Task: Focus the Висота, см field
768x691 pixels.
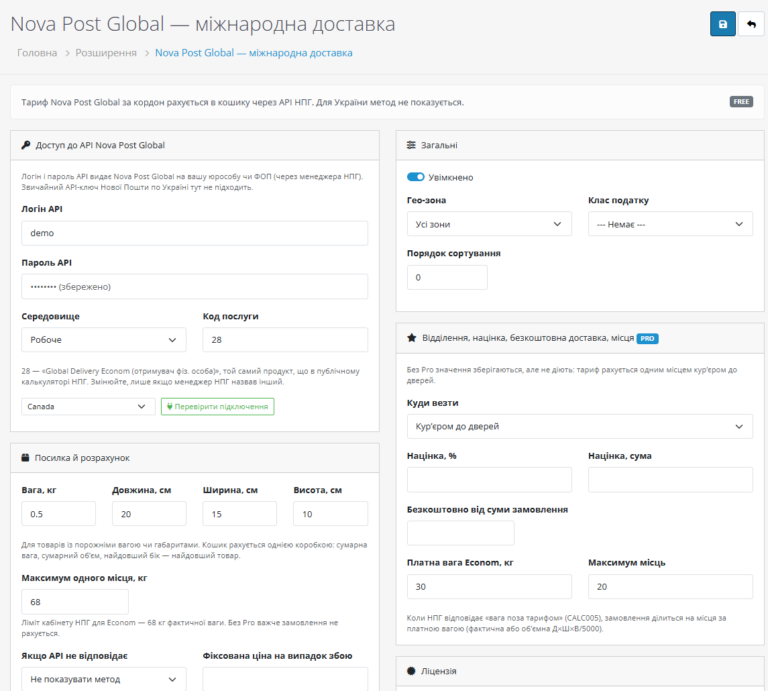Action: [x=331, y=514]
